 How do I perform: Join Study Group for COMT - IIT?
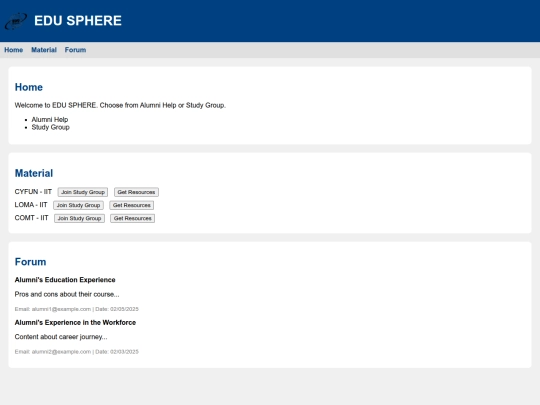click(79, 218)
